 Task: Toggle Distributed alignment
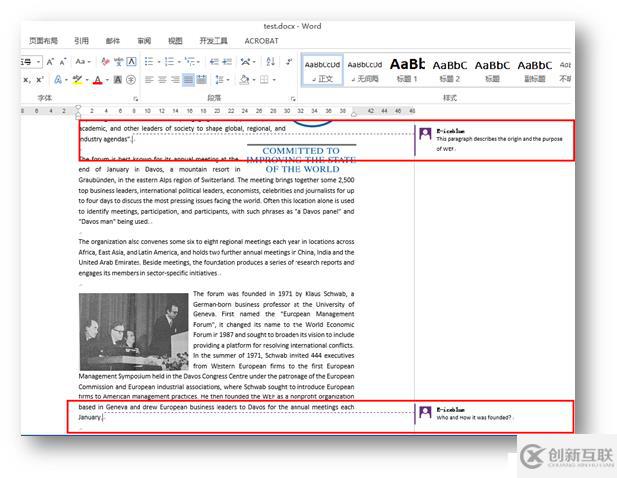tap(201, 80)
